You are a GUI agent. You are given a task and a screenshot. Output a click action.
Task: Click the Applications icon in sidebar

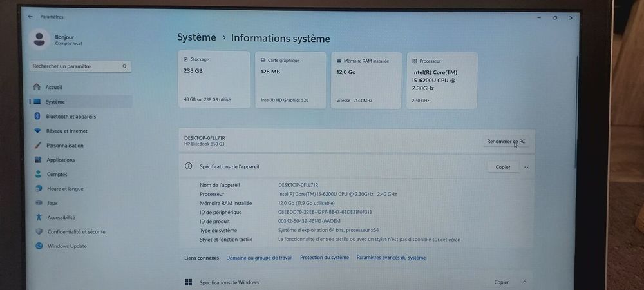pyautogui.click(x=38, y=160)
